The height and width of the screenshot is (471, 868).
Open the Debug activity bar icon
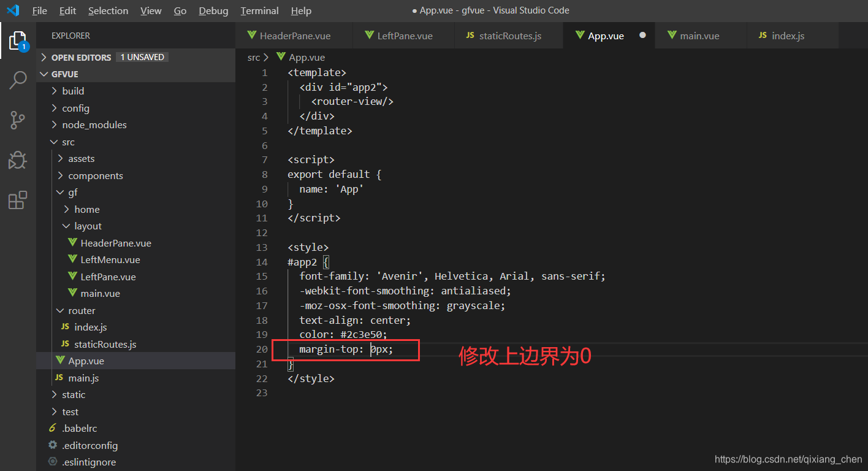18,160
